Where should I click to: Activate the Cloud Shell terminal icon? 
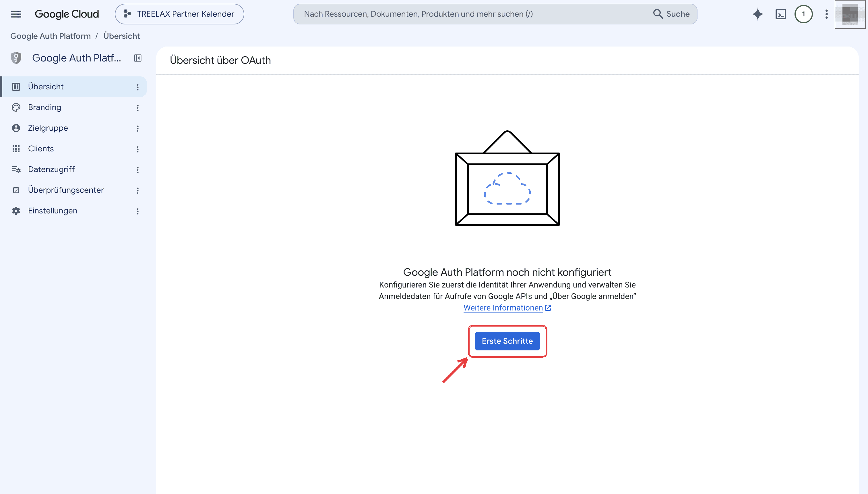click(x=780, y=14)
